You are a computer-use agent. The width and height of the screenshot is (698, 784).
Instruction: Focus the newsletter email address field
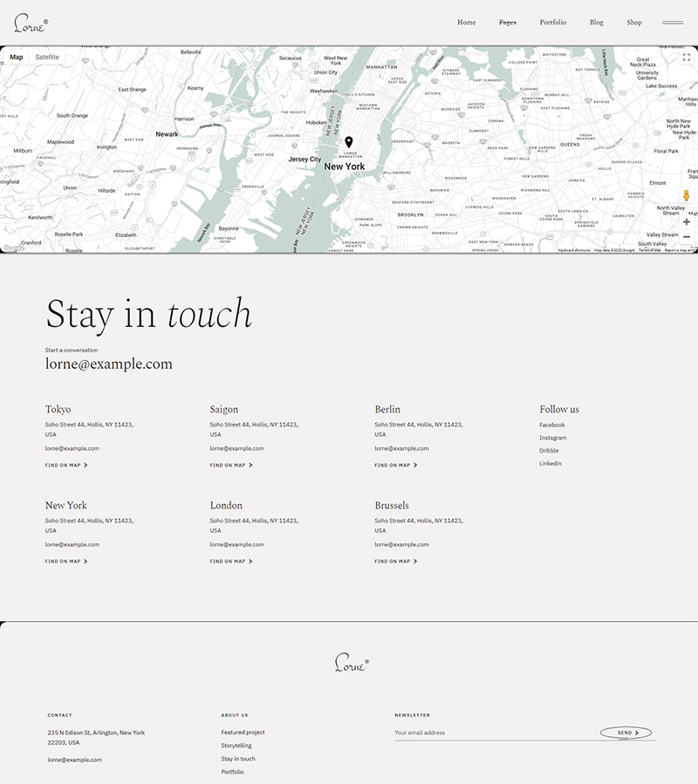point(493,733)
